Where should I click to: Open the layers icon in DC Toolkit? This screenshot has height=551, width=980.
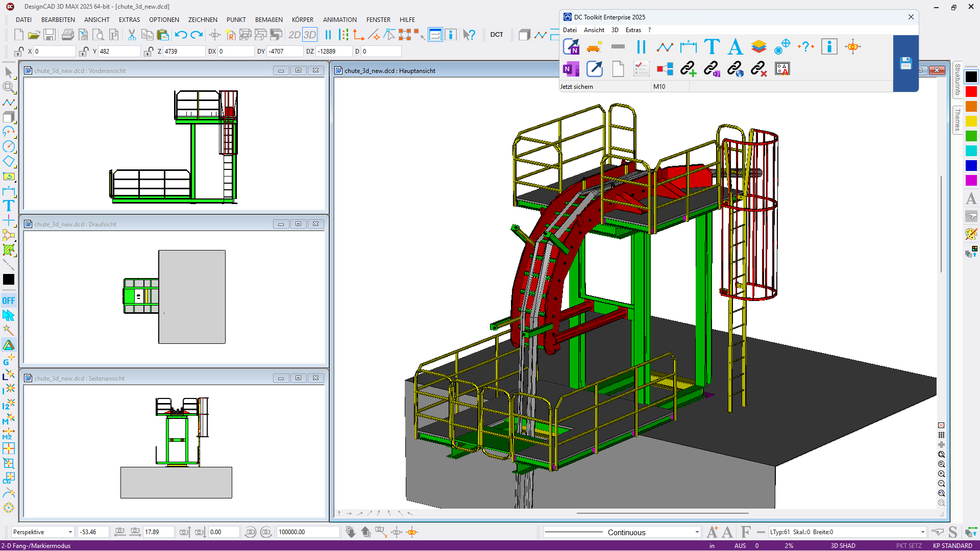(x=758, y=46)
